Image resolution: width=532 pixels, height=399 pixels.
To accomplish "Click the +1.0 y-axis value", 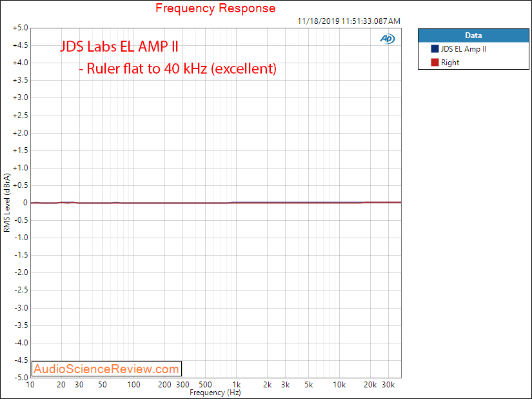I will coord(21,168).
